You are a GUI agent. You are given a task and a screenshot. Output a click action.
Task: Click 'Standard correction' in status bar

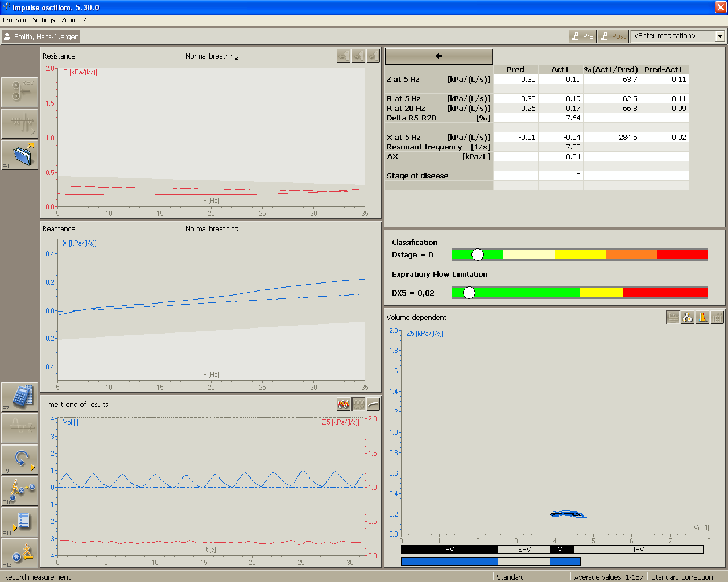[x=682, y=577]
